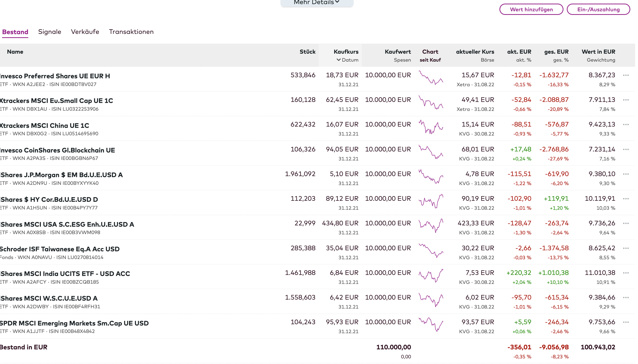
Task: Sort by Wert in EUR column header
Action: 598,52
